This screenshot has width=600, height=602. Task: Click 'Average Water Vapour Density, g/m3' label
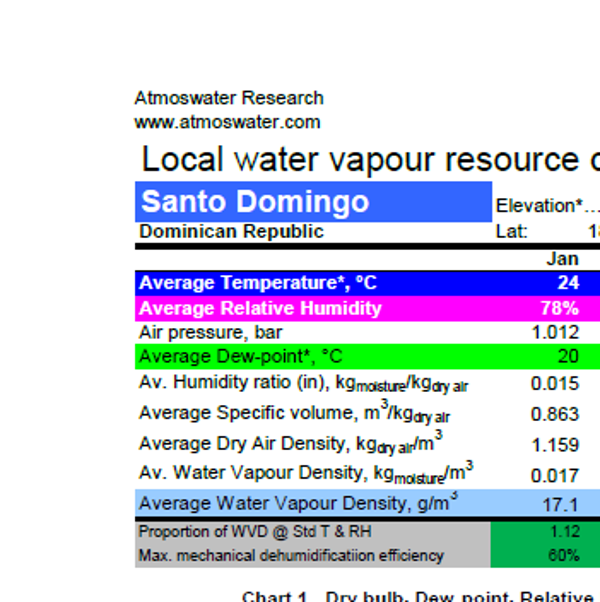(298, 502)
